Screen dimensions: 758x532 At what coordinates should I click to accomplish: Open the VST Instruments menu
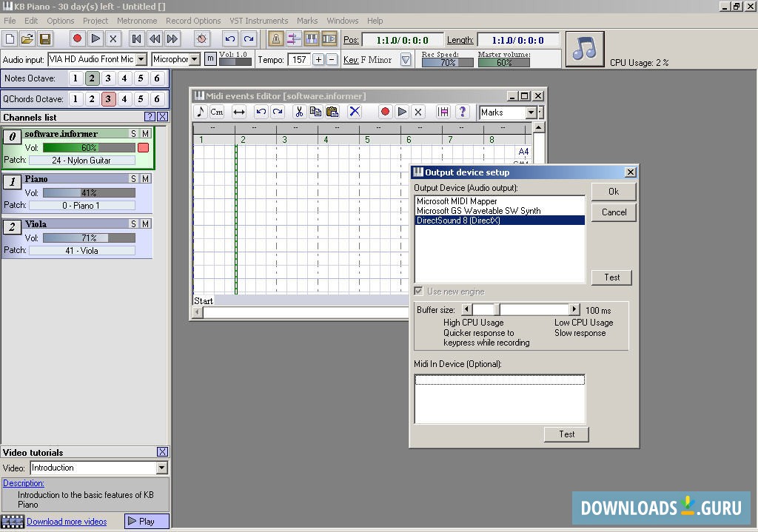(x=258, y=21)
